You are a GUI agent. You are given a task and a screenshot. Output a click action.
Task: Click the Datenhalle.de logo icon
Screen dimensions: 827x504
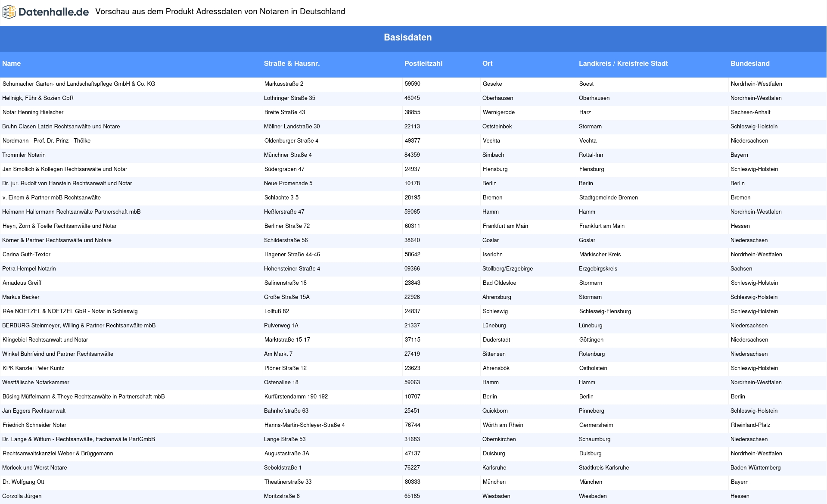(9, 12)
